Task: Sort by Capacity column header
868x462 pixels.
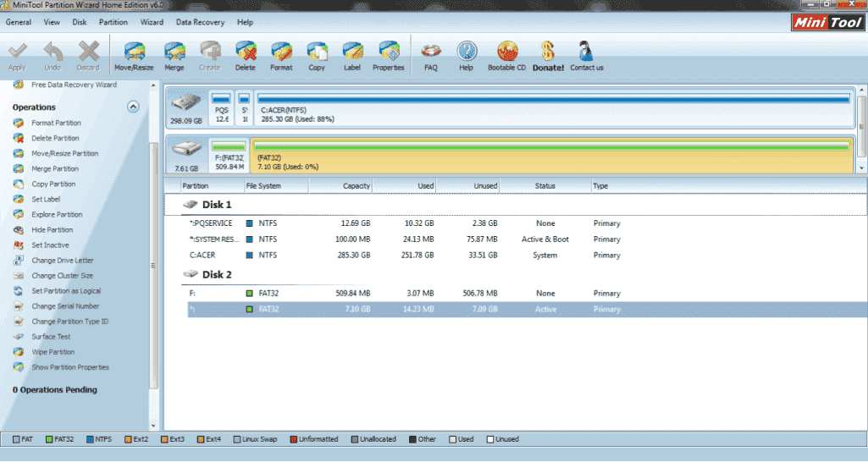Action: [x=340, y=186]
